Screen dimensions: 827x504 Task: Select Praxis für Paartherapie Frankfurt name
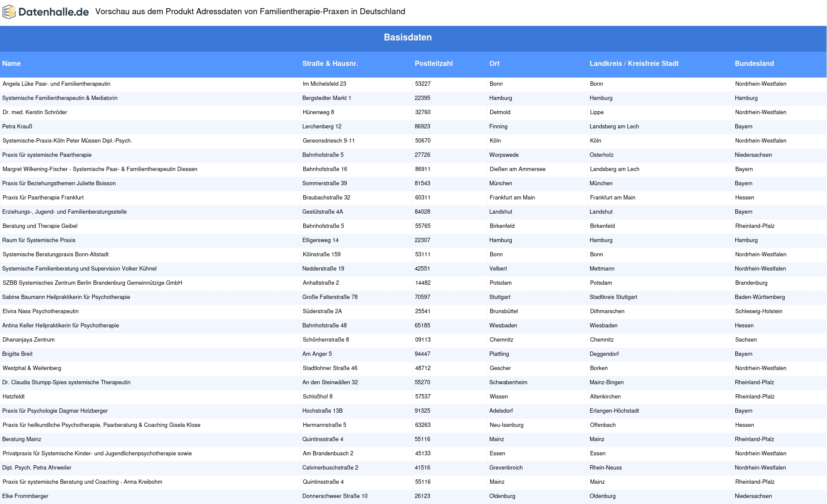click(x=43, y=198)
